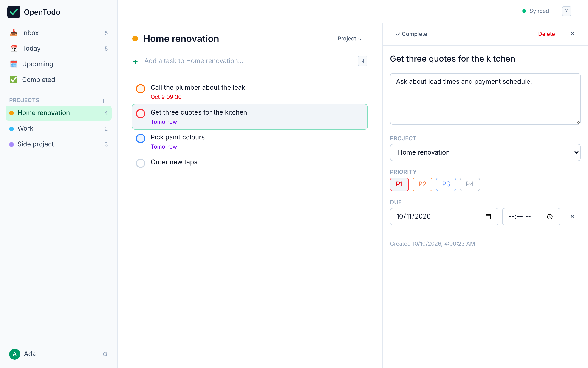Click the due date field 10/11/2026
Image resolution: width=588 pixels, height=368 pixels.
(444, 217)
